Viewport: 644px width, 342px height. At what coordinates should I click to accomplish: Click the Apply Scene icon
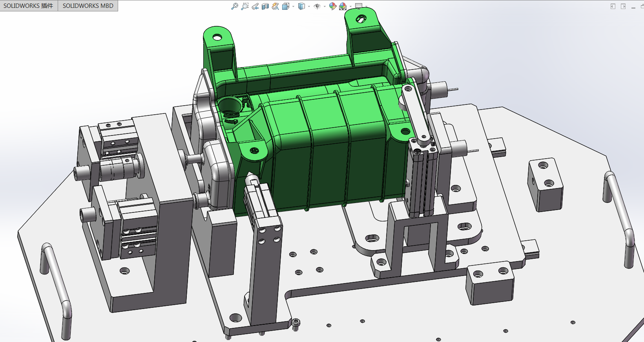(x=343, y=6)
